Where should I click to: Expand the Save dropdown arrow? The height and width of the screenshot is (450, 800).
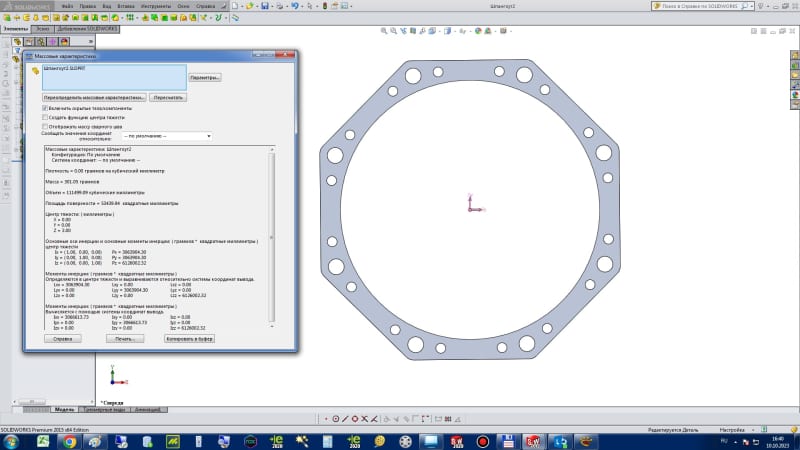point(270,6)
